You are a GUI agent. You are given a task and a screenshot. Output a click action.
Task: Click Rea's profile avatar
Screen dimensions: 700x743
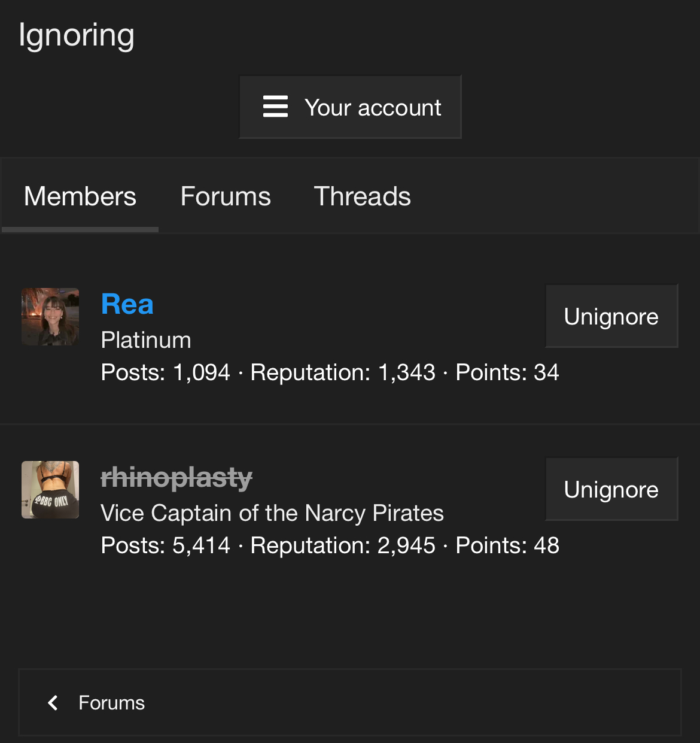click(x=50, y=317)
